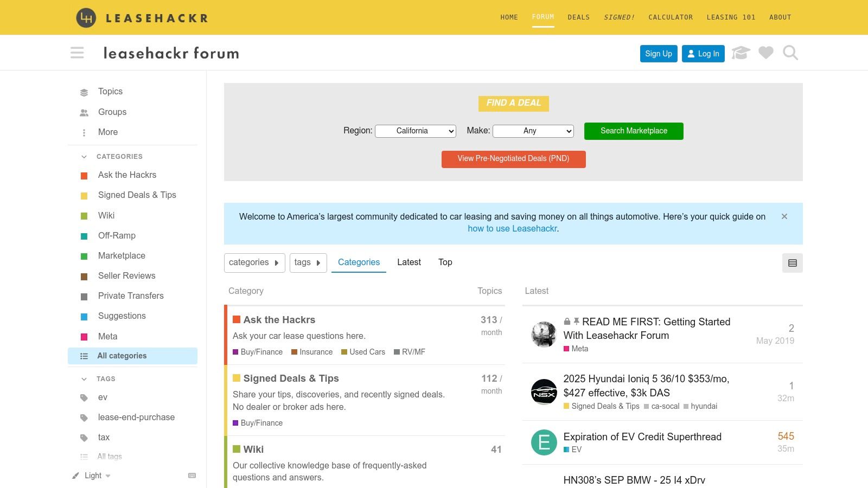
Task: Click the hyundai tag on topic
Action: pos(700,406)
